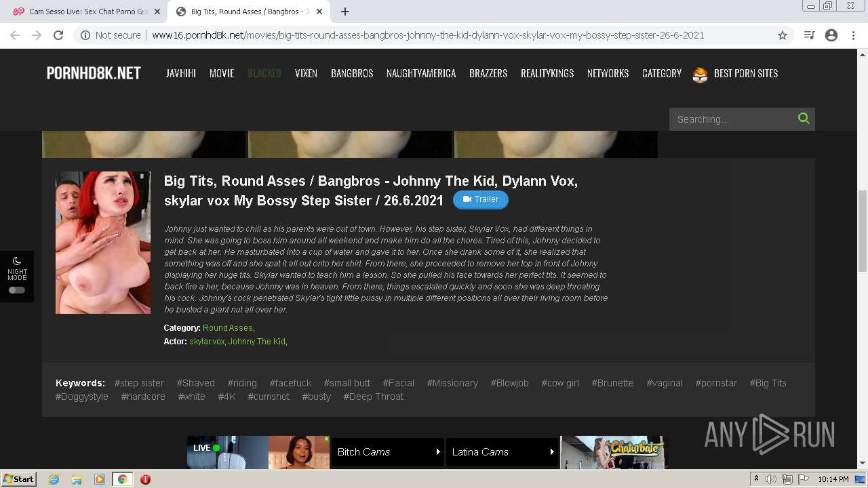The width and height of the screenshot is (868, 488).
Task: Expand the Latina Cams banner arrow
Action: click(552, 451)
